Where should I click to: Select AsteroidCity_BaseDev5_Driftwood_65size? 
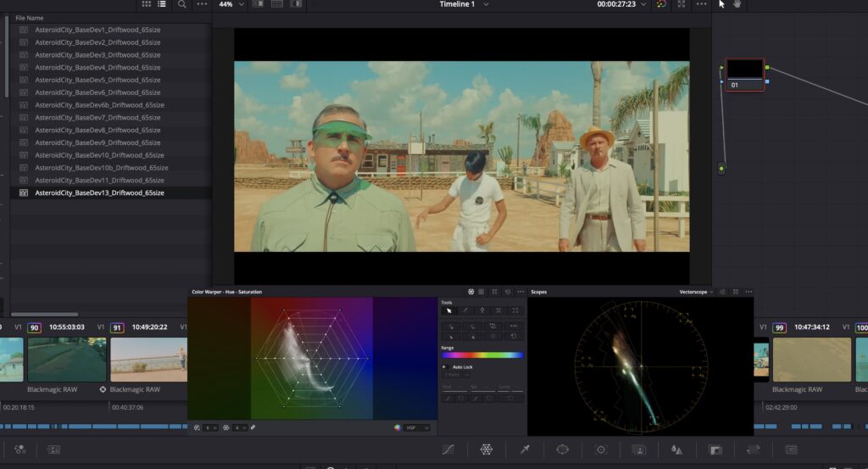97,80
